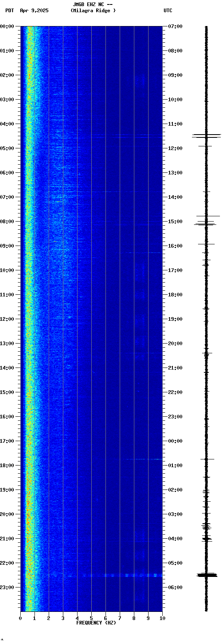Screen dimensions: 224x644
Task: Click the large seismogram spike near 05:30 UTC
Action: 207,575
